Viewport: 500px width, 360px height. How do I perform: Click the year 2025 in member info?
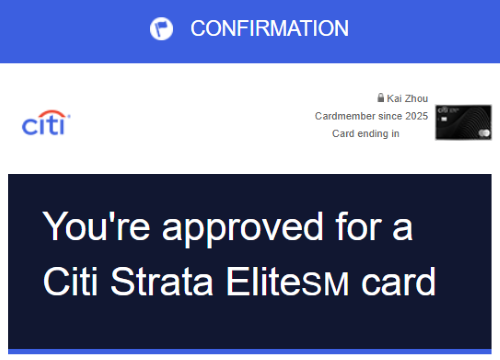[417, 116]
